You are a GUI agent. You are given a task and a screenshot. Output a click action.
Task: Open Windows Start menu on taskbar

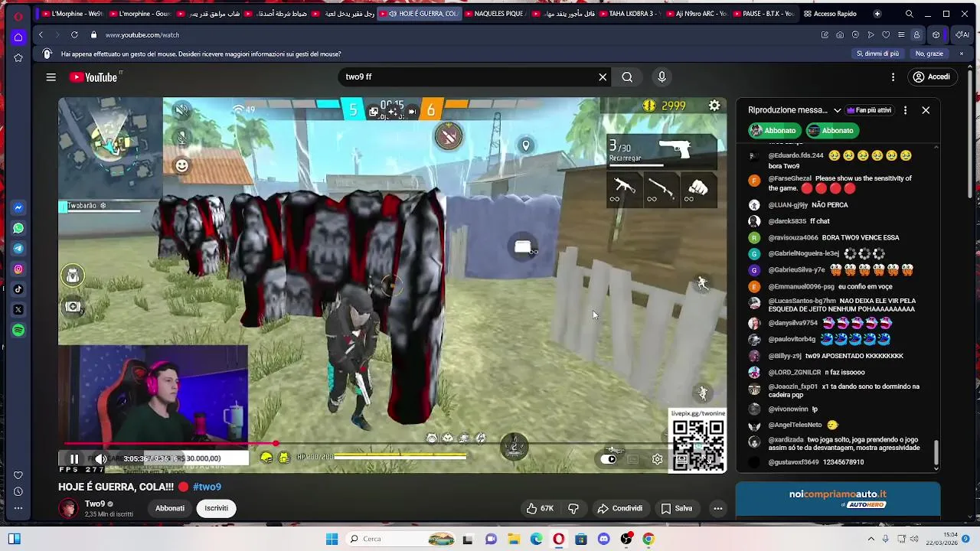coord(332,539)
